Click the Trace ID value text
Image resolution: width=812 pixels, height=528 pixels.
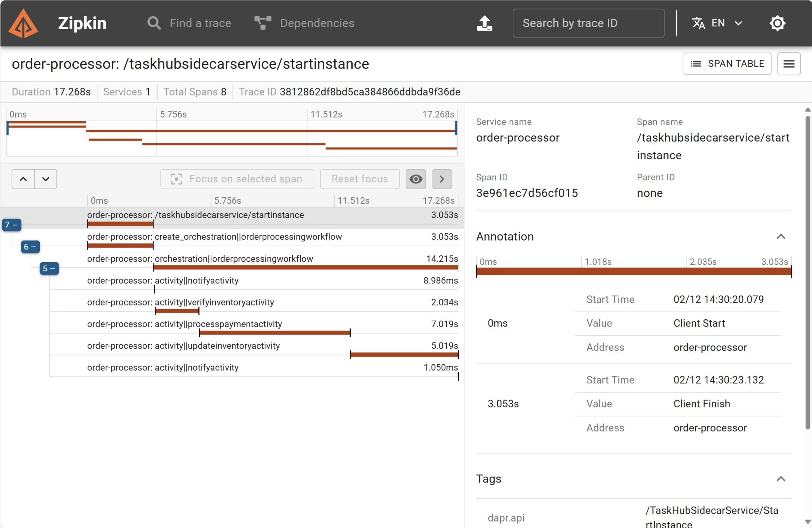click(x=370, y=92)
